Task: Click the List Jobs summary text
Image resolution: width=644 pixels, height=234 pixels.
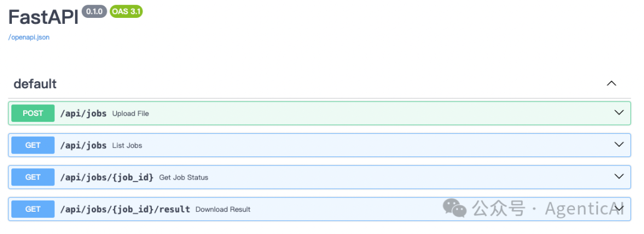Action: [128, 146]
